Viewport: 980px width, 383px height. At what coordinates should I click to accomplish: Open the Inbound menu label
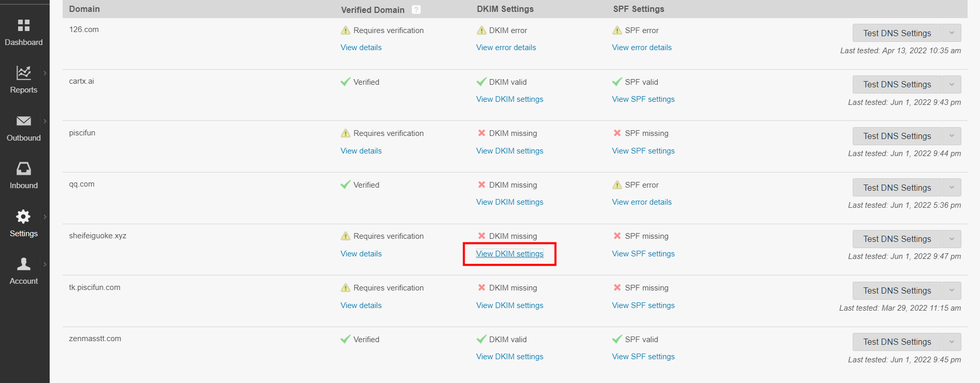point(24,186)
